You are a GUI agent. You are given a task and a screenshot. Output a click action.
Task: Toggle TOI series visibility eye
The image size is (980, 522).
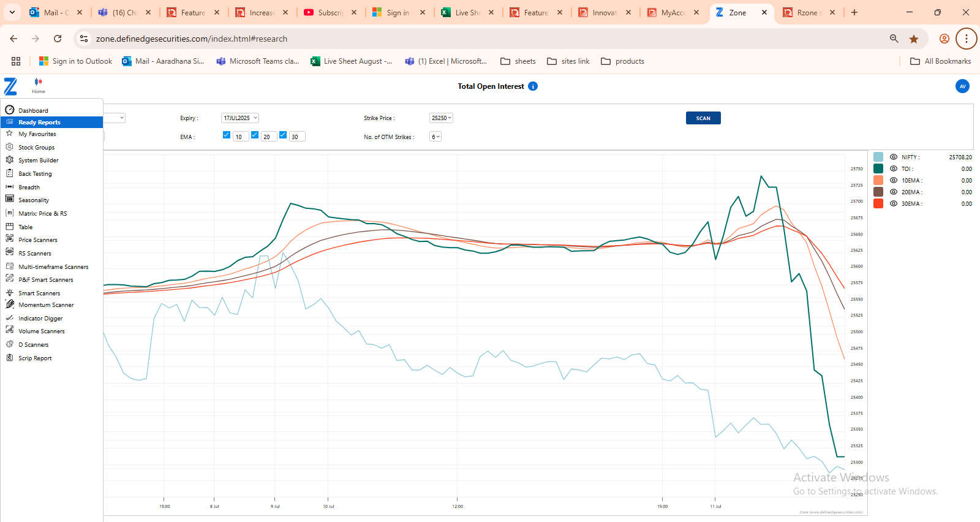point(894,168)
